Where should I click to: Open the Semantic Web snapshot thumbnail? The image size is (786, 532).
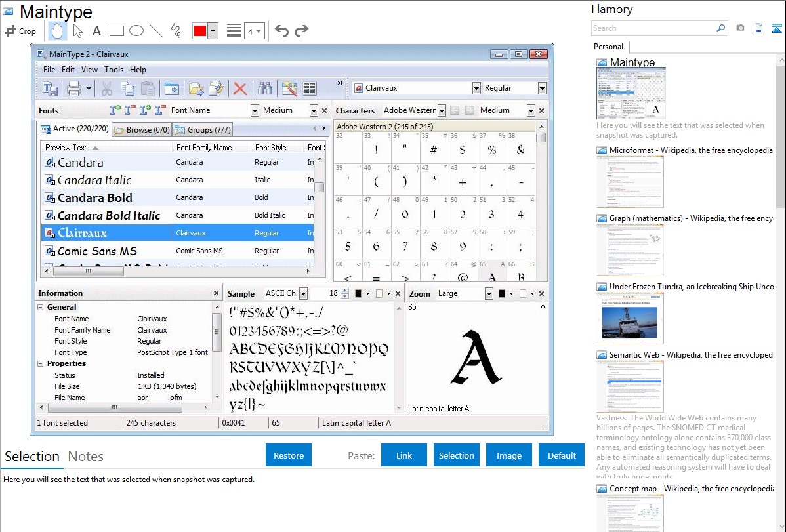point(631,386)
